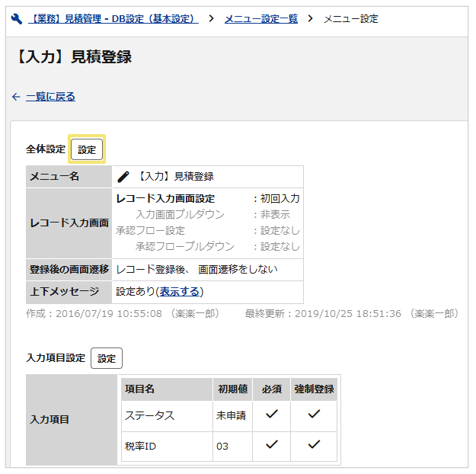Click the 入力項目設定 section label
476x474 pixels.
(x=56, y=358)
